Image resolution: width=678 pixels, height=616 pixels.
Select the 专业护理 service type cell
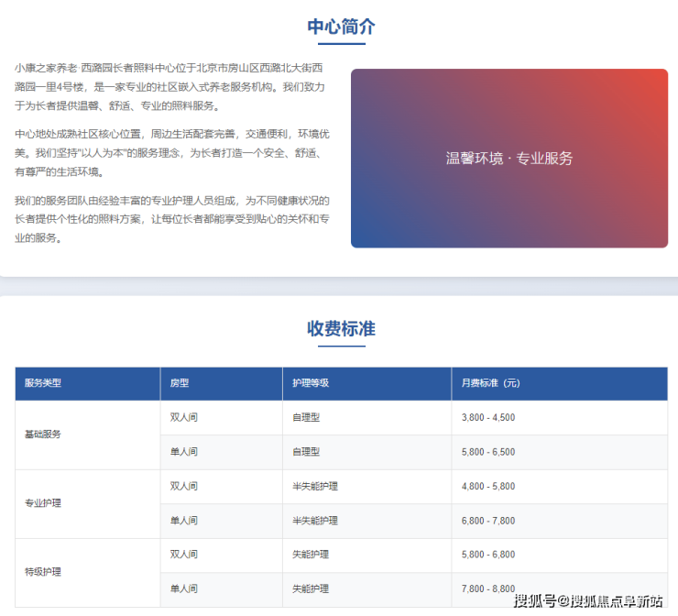(43, 503)
